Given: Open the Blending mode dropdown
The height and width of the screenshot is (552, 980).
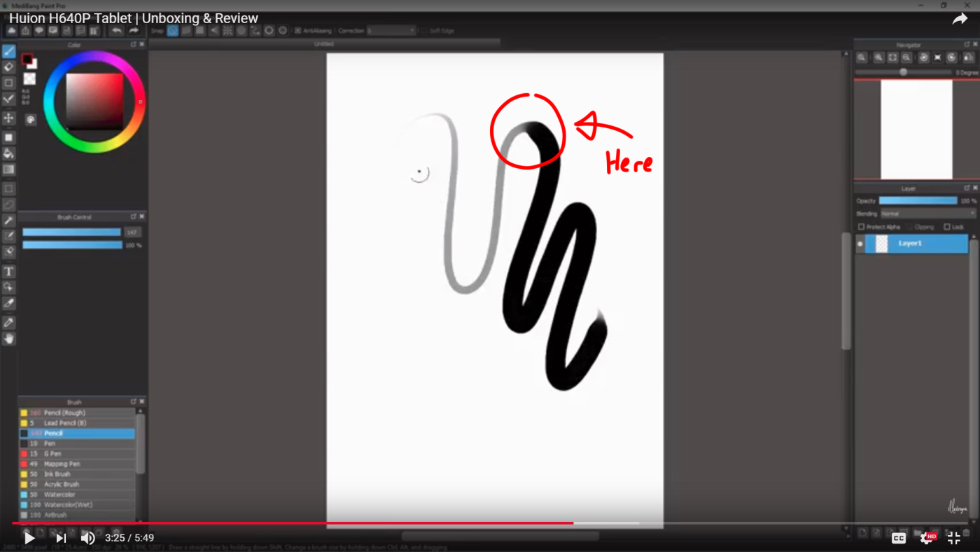Looking at the screenshot, I should [927, 214].
